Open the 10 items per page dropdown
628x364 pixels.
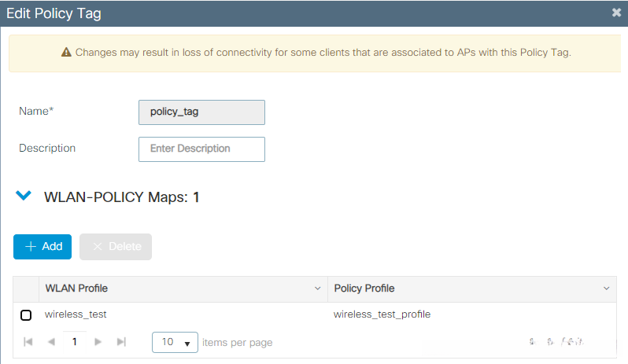pyautogui.click(x=175, y=343)
